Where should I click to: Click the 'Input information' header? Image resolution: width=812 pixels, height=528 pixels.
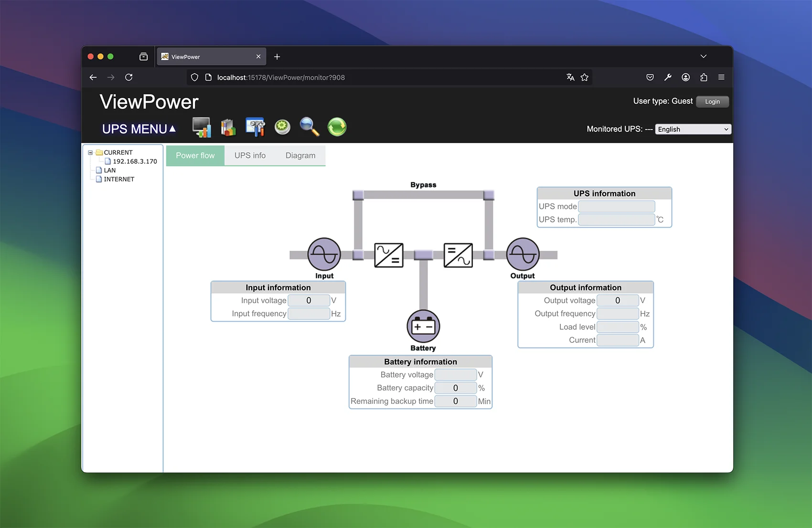coord(278,287)
